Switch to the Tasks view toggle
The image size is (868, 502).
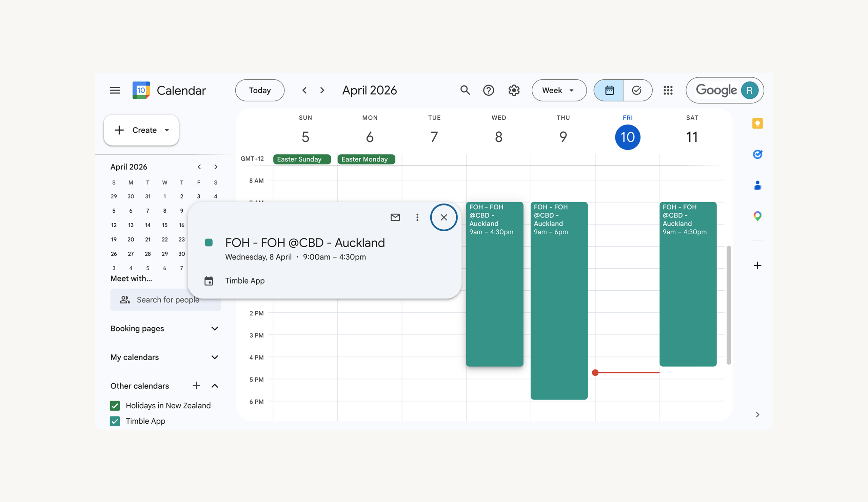point(637,90)
